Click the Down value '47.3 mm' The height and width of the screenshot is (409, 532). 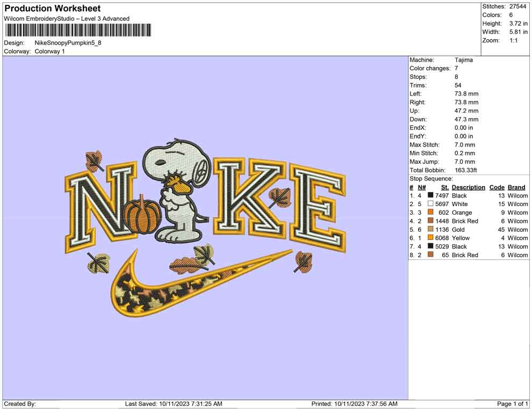pos(466,119)
